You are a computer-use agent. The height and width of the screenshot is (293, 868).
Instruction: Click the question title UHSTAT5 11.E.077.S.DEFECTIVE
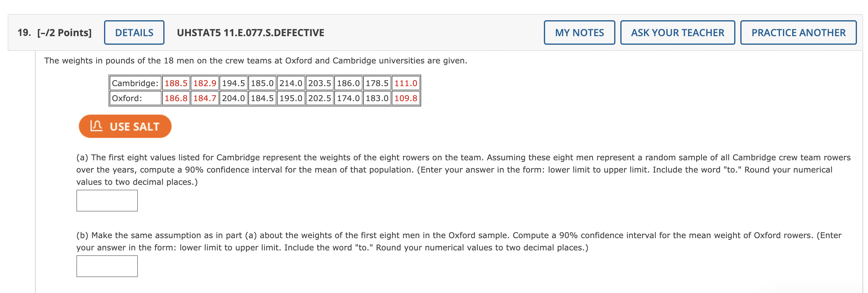[x=250, y=32]
